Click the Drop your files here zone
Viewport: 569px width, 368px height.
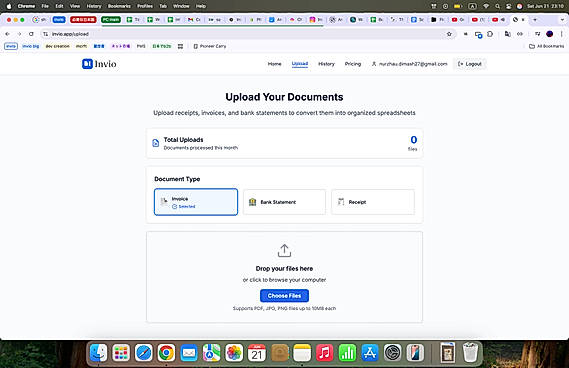click(284, 277)
